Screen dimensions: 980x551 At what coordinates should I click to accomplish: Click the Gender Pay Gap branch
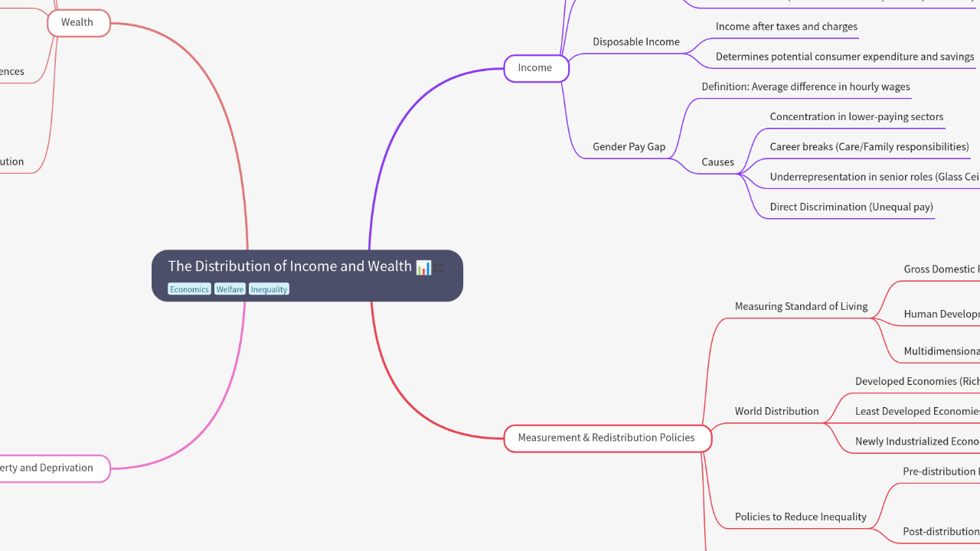point(629,147)
